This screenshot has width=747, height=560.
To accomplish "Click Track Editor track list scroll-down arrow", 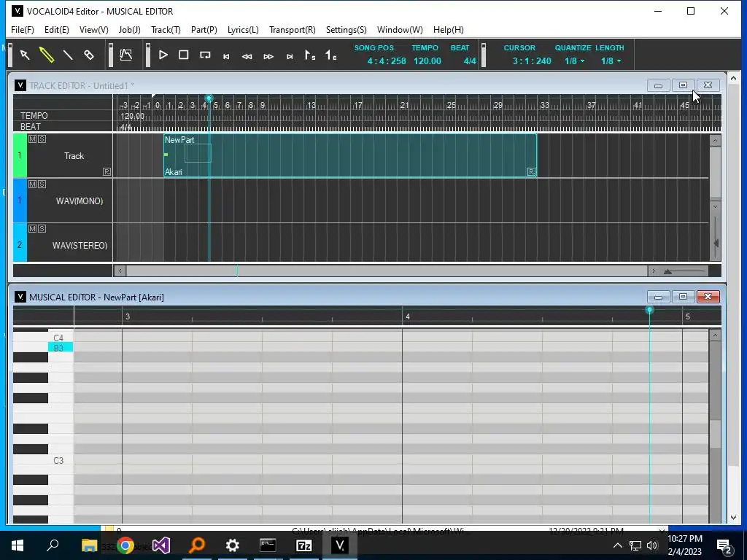I will (715, 206).
